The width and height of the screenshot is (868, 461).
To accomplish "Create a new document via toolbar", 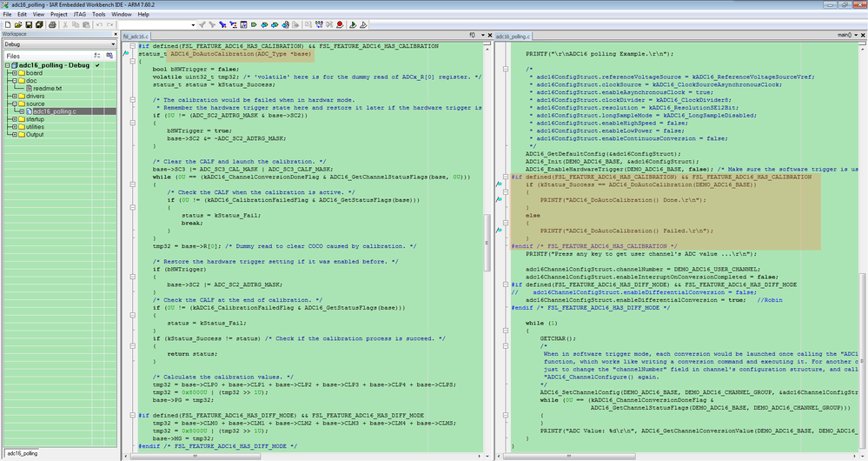I will click(8, 25).
